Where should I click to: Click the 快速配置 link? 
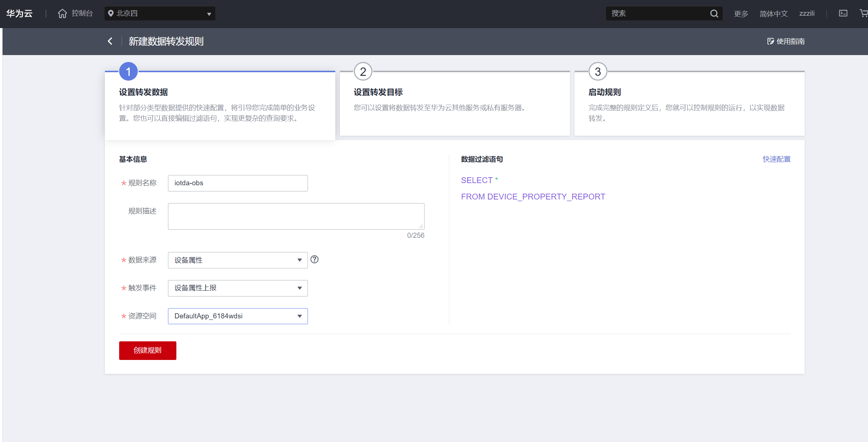(x=777, y=159)
